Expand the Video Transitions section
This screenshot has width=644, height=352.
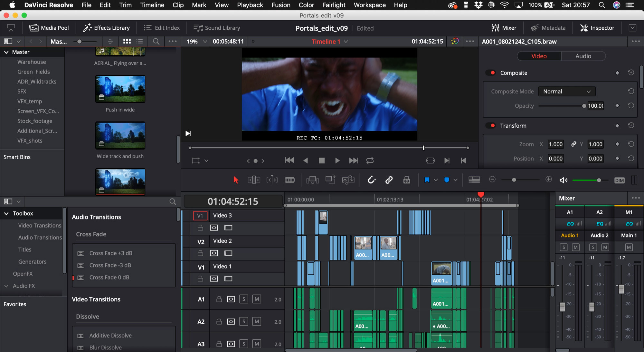[40, 225]
